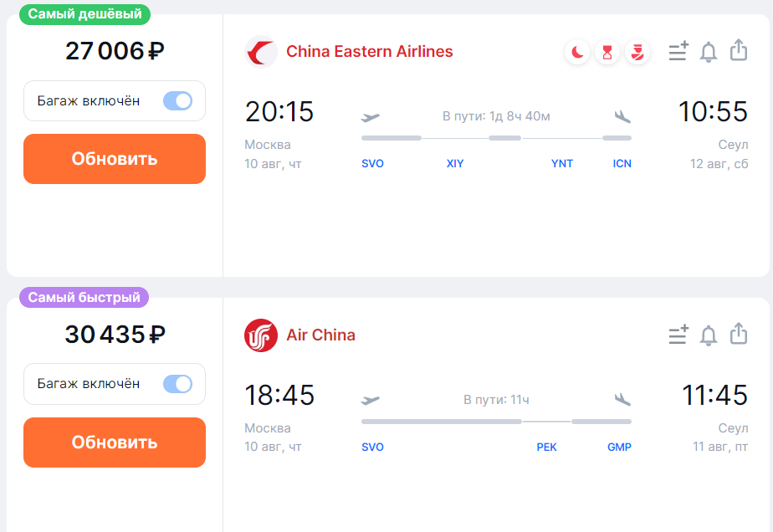Click the hourglass long layover icon
Image resolution: width=773 pixels, height=532 pixels.
click(607, 52)
